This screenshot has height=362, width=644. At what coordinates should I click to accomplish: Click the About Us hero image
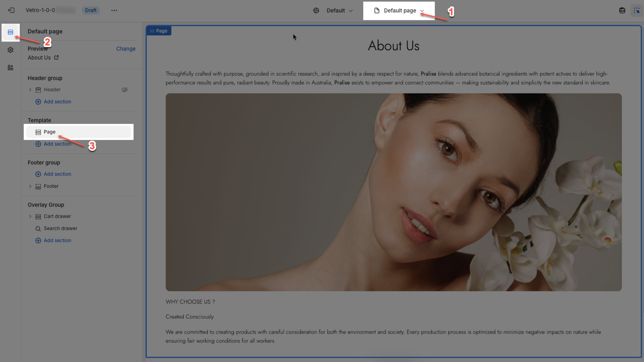click(393, 192)
